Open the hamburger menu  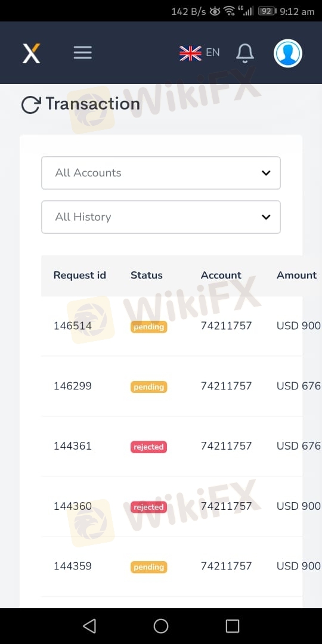coord(82,52)
